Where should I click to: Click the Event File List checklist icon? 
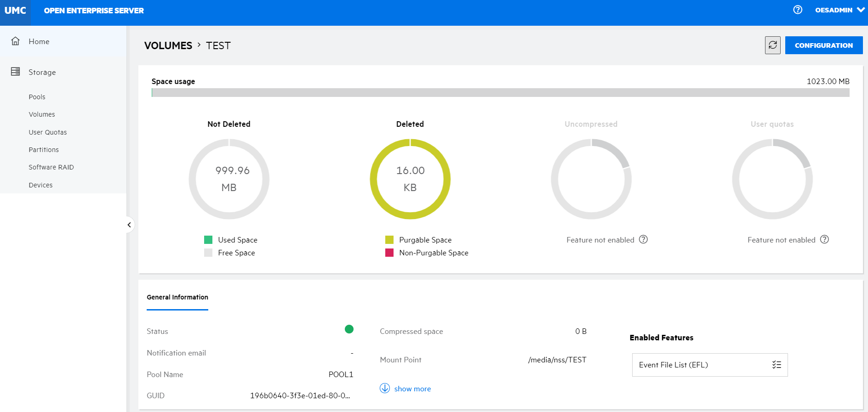click(x=777, y=365)
